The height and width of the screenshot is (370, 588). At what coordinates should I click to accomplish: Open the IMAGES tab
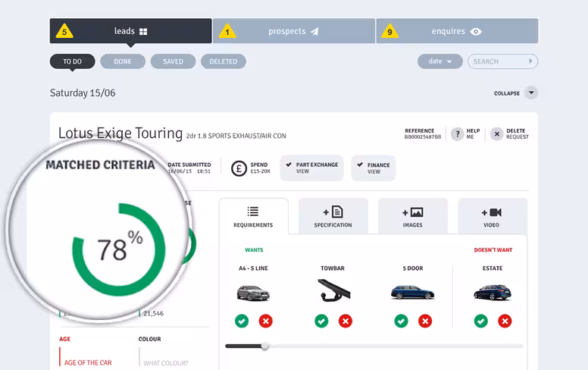pos(412,217)
